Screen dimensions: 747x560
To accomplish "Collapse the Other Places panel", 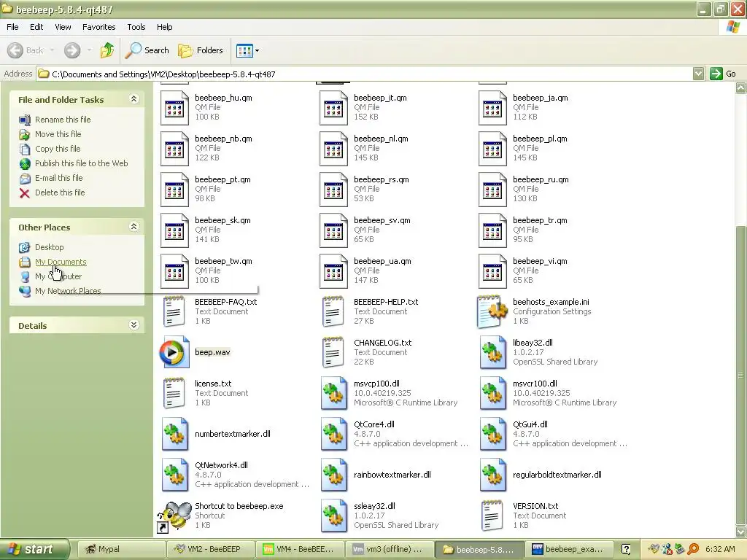I will (x=134, y=227).
